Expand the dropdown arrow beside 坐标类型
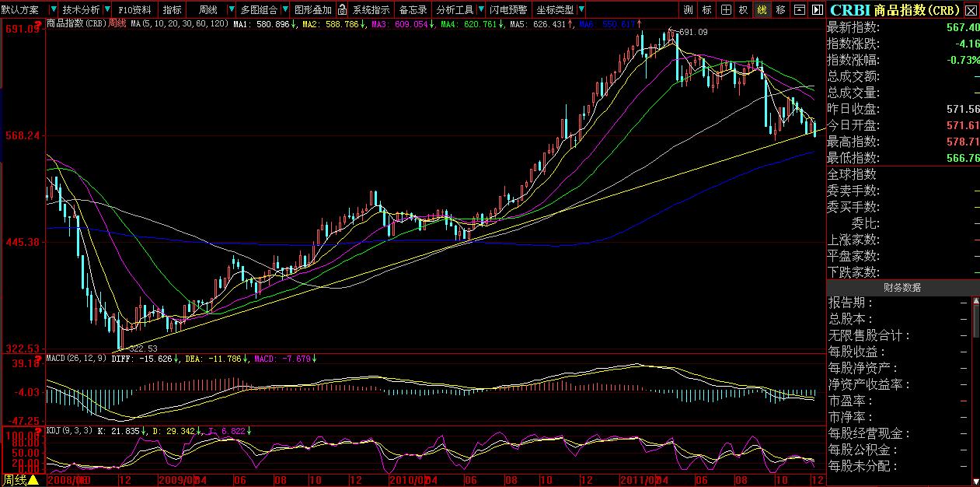The height and width of the screenshot is (487, 980). (581, 10)
